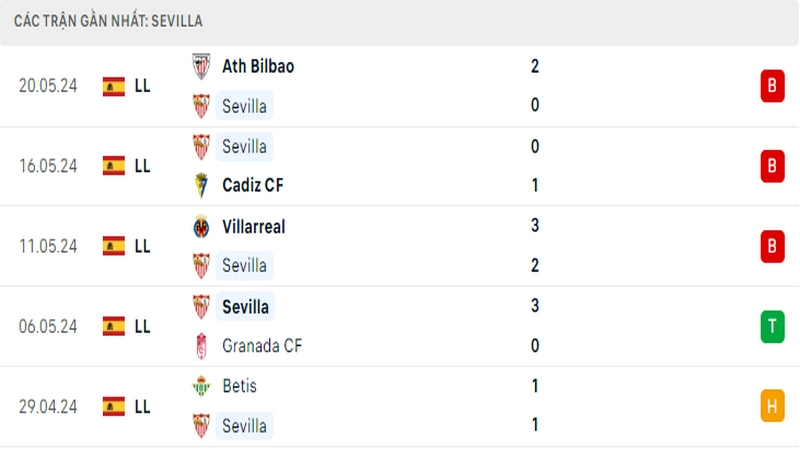Open the Cadiz CF team link
Viewport: 800px width, 450px height.
253,185
